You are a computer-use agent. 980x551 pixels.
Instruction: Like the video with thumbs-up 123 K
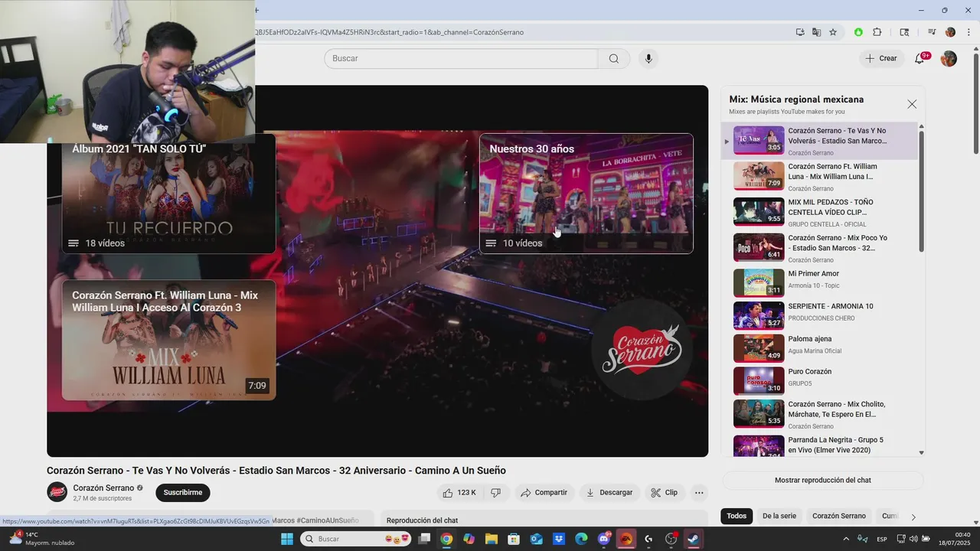(459, 493)
